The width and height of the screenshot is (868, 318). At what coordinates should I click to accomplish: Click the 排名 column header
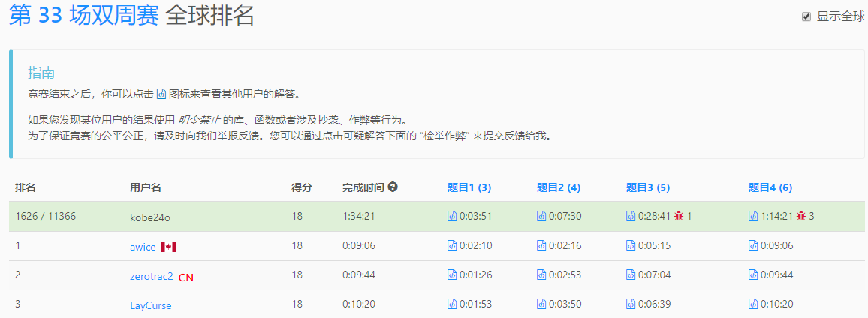point(26,187)
